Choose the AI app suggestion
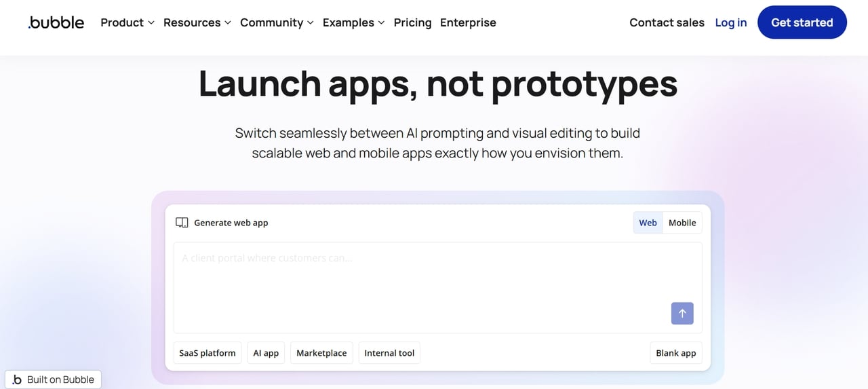868x389 pixels. (x=266, y=353)
